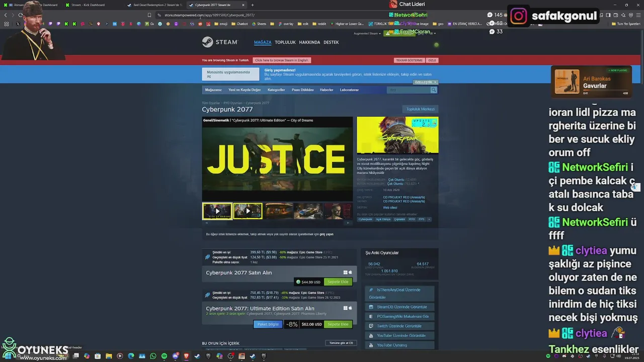Click the Steam logo in the header

point(220,42)
